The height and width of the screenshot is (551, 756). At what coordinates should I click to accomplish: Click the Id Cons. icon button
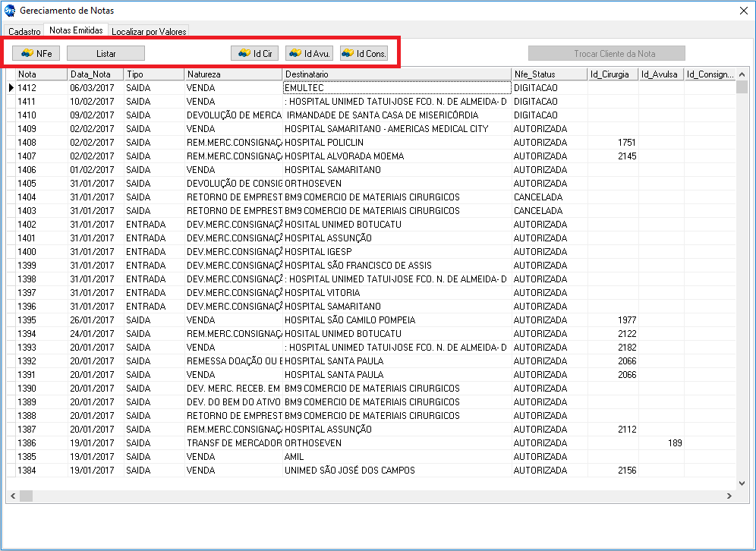(364, 53)
